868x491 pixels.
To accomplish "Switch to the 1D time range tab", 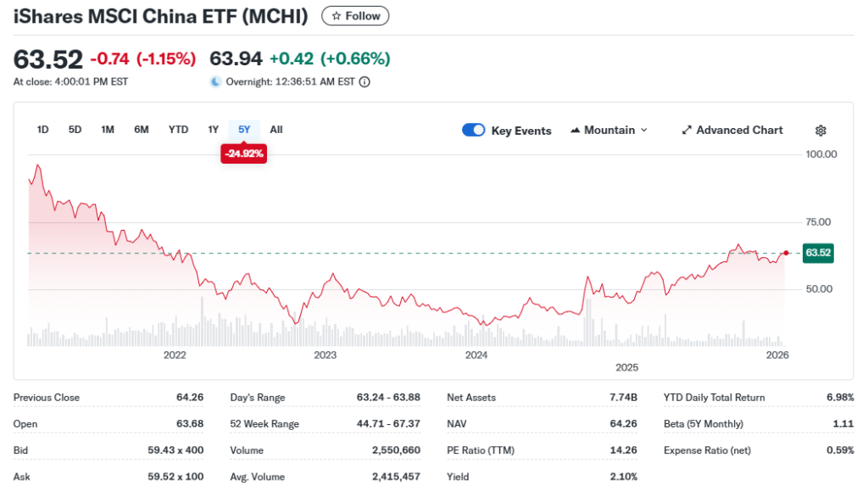I will [42, 129].
